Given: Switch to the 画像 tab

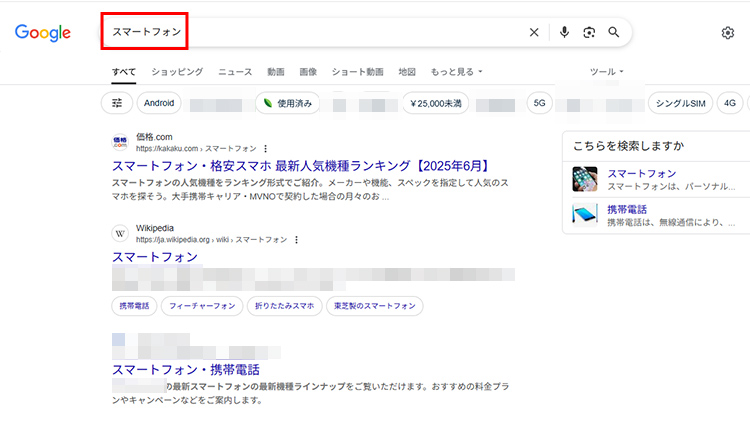Looking at the screenshot, I should click(308, 72).
